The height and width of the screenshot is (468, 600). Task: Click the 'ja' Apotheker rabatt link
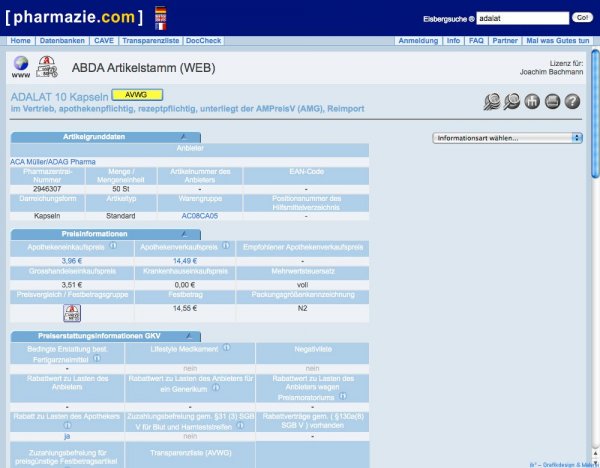(x=67, y=436)
